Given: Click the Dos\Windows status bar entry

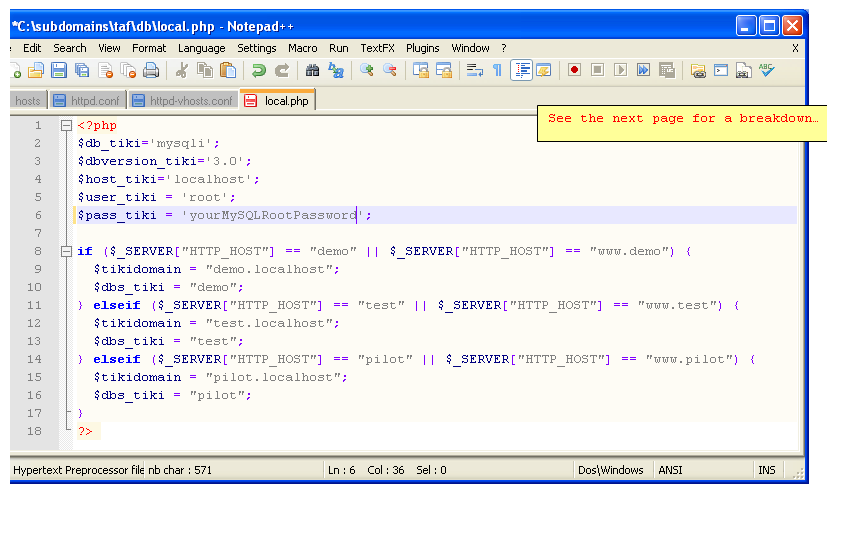Looking at the screenshot, I should pyautogui.click(x=610, y=470).
